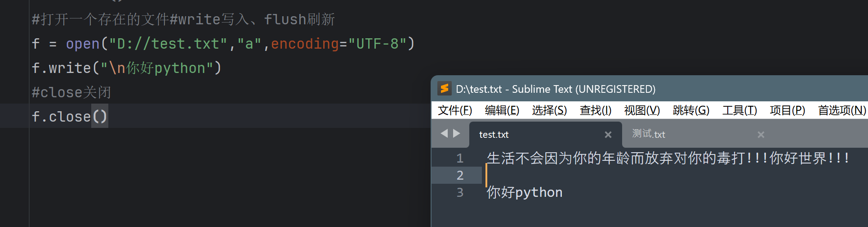This screenshot has height=227, width=868.
Task: Open the 查找(I) menu
Action: coord(596,110)
